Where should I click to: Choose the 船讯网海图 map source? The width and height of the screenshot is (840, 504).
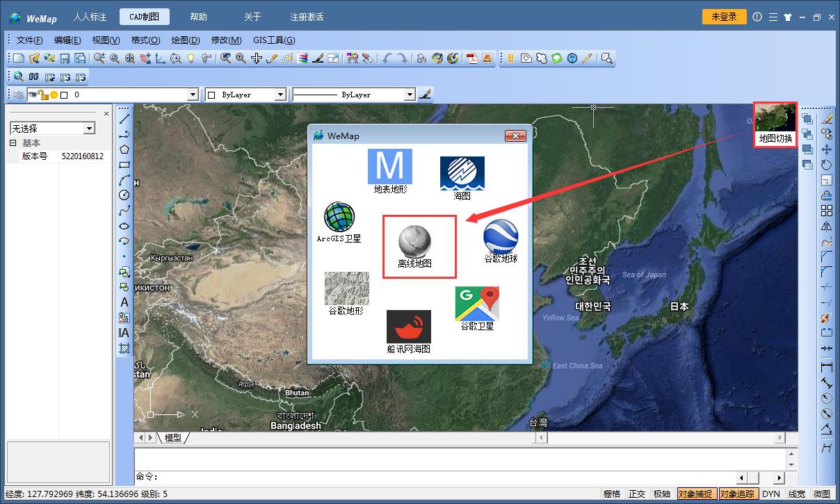pyautogui.click(x=409, y=332)
